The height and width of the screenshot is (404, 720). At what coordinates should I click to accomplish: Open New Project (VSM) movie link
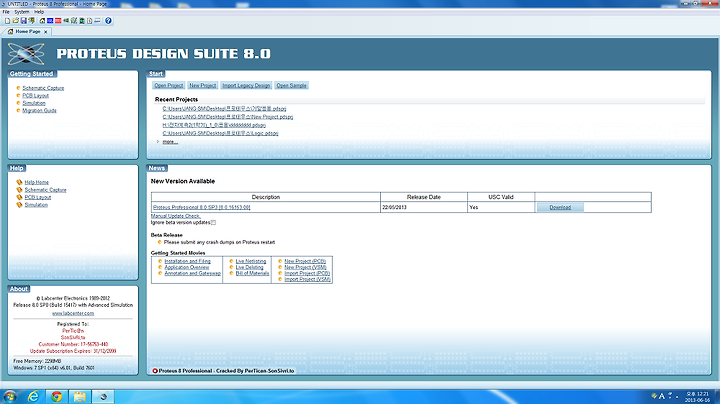(305, 267)
